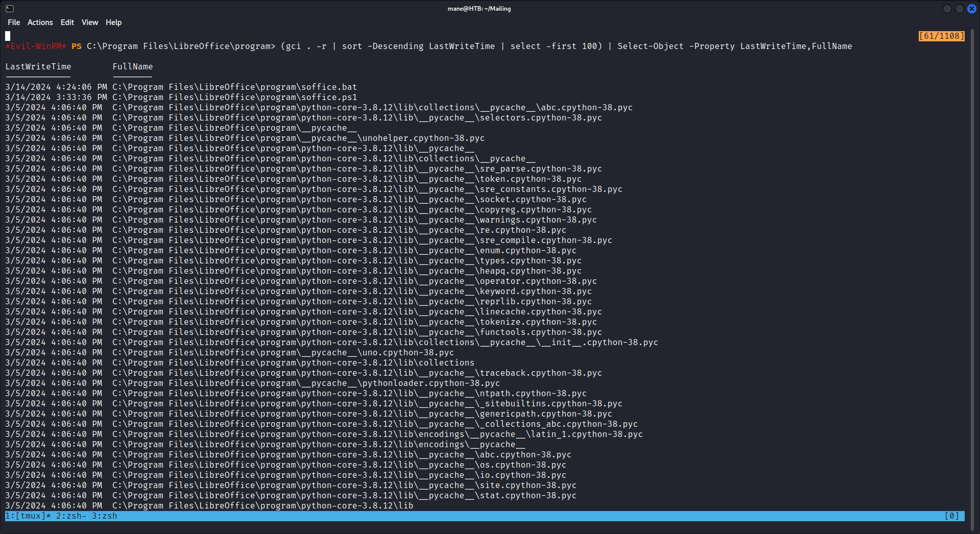Screen dimensions: 980x534
Task: Open the View menu
Action: coord(90,22)
